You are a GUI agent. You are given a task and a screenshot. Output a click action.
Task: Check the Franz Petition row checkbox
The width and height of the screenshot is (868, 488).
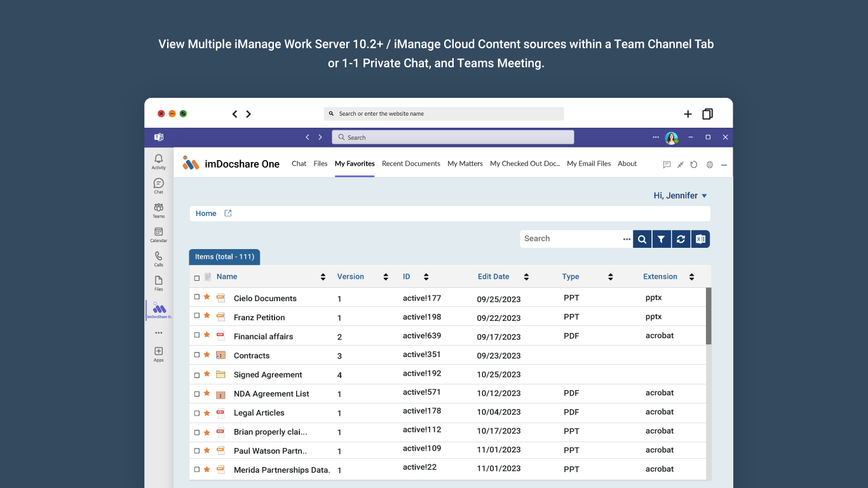[197, 316]
